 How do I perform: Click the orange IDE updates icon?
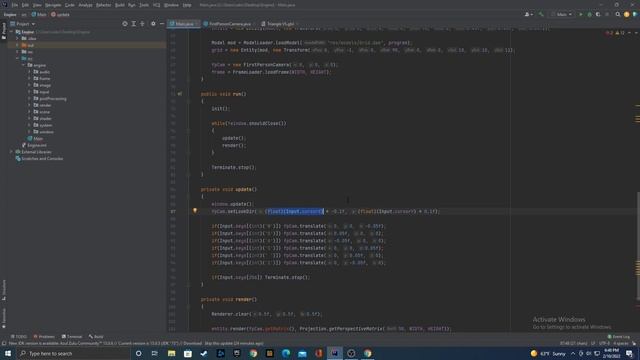(x=627, y=14)
